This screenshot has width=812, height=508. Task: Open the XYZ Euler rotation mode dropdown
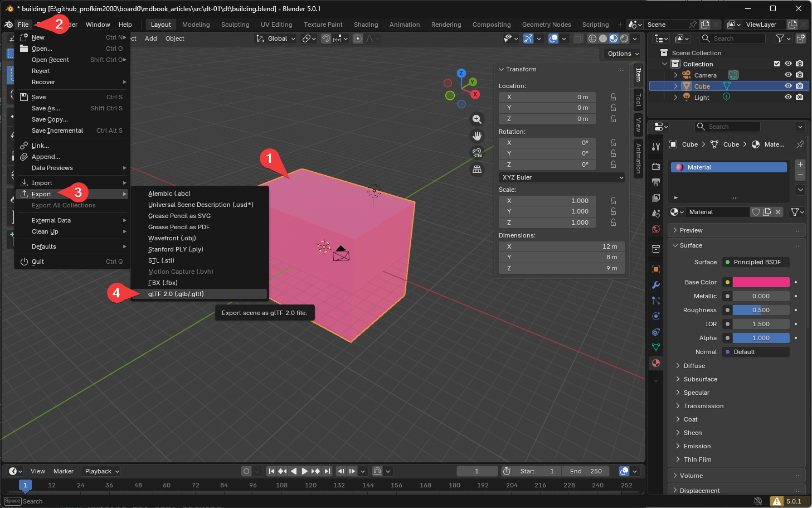561,177
